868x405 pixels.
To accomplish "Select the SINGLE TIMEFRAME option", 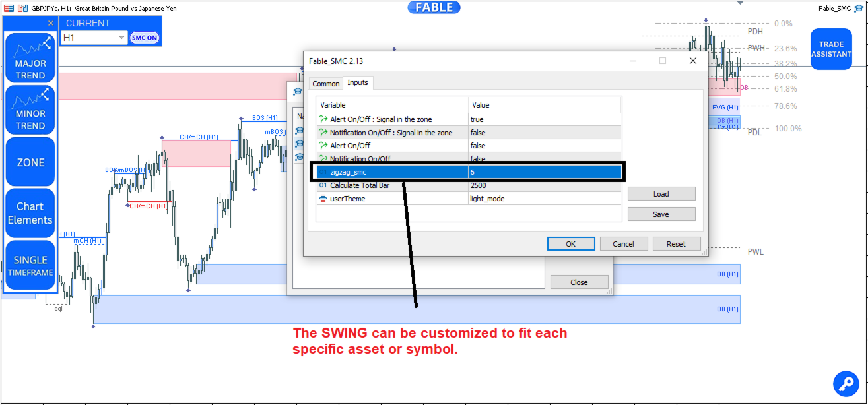I will click(30, 265).
